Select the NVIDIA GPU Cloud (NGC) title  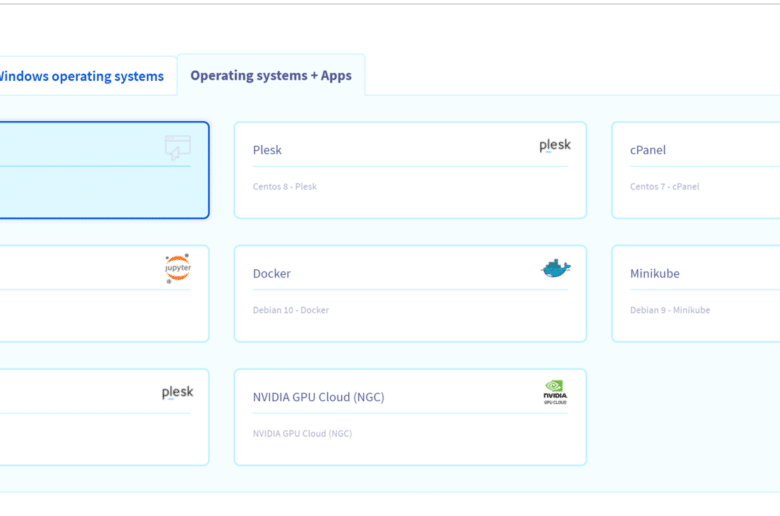318,397
